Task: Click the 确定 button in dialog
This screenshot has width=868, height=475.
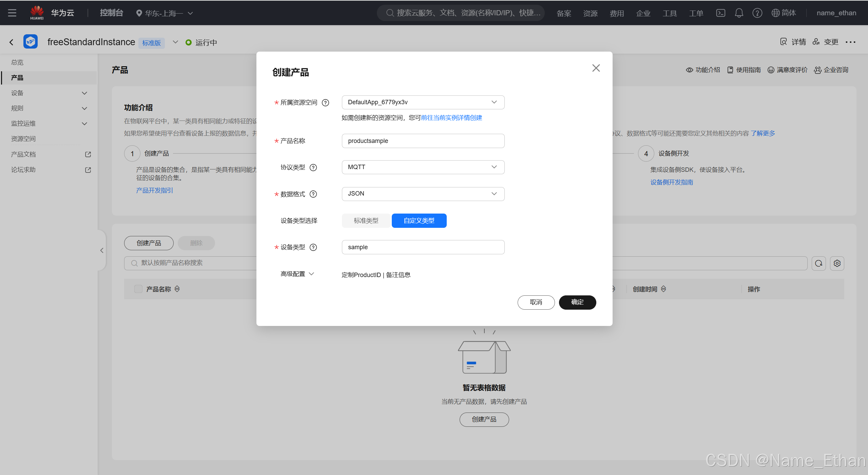Action: click(577, 302)
